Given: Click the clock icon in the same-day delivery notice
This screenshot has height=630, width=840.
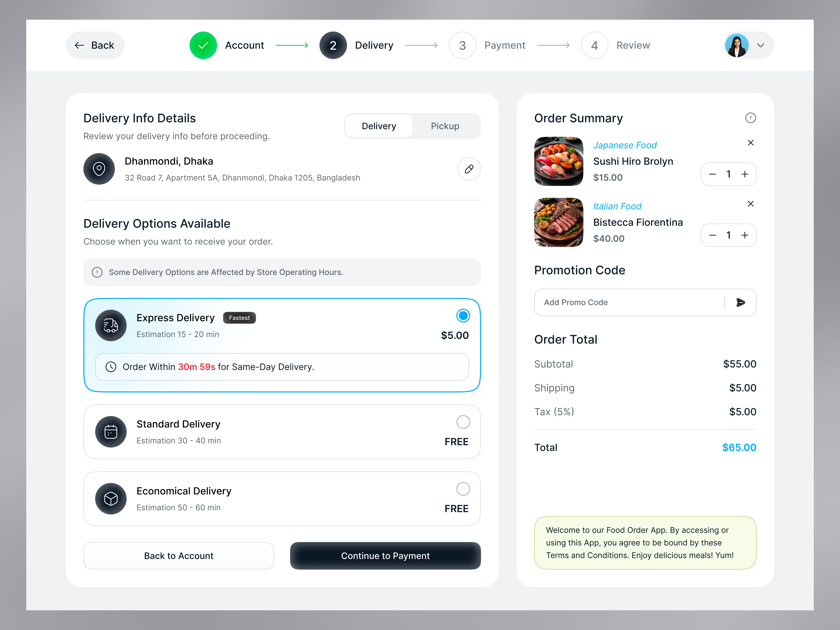Looking at the screenshot, I should point(110,367).
